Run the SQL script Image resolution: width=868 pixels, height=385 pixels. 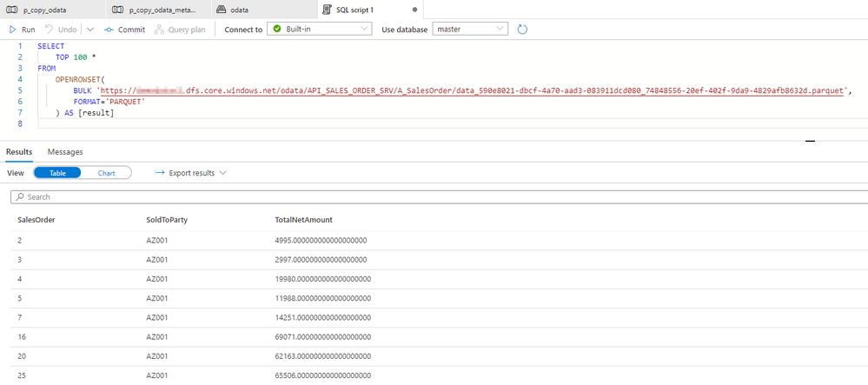pos(22,30)
